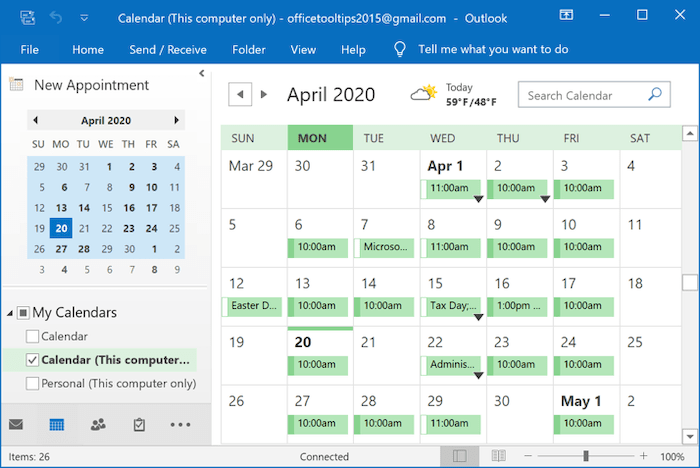Click the 100% zoom level
The image size is (700, 468).
(x=672, y=456)
